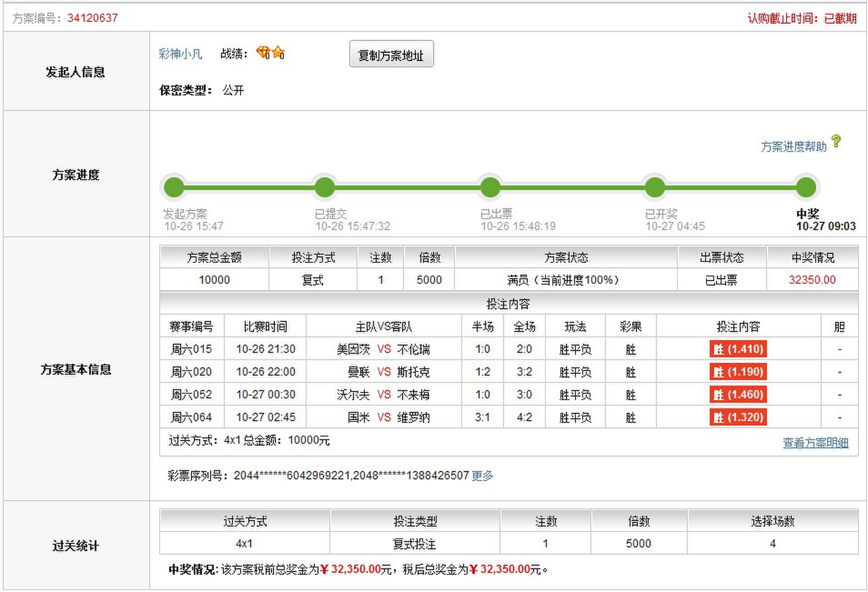Open the 方案进度帮助 help link

coord(793,147)
